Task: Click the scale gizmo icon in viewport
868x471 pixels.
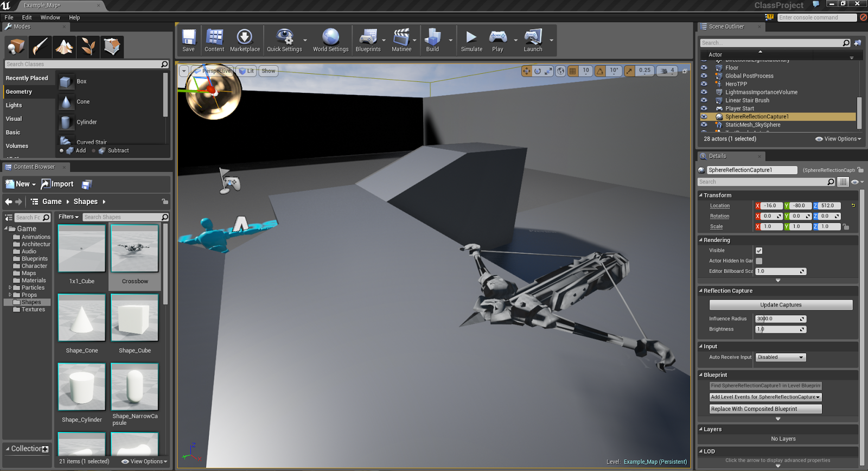Action: tap(548, 71)
